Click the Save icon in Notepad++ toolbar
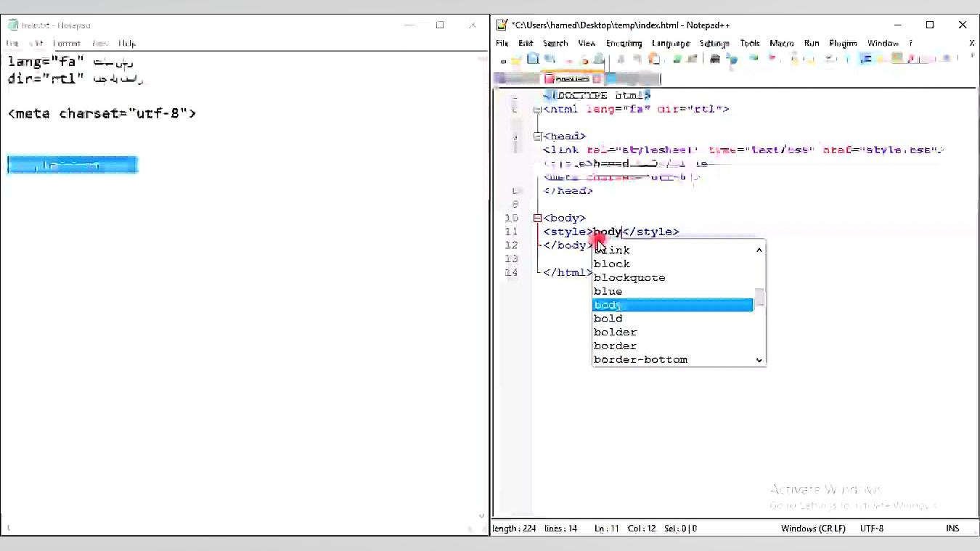Screen dimensions: 980x551 534,60
